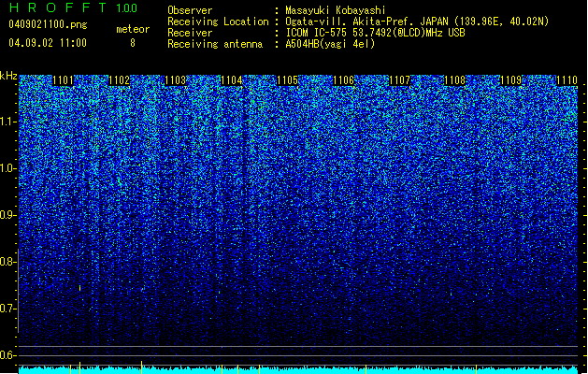
Task: Click time marker 1105
Action: 287,80
